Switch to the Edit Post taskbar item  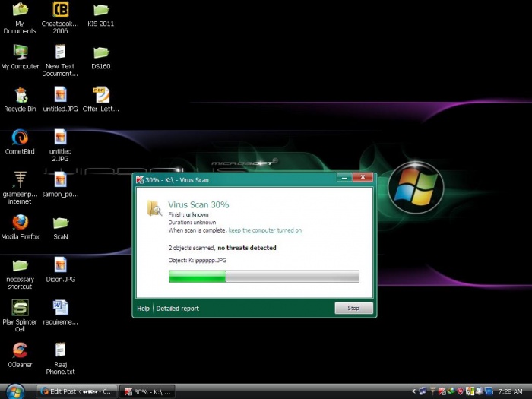(x=78, y=391)
